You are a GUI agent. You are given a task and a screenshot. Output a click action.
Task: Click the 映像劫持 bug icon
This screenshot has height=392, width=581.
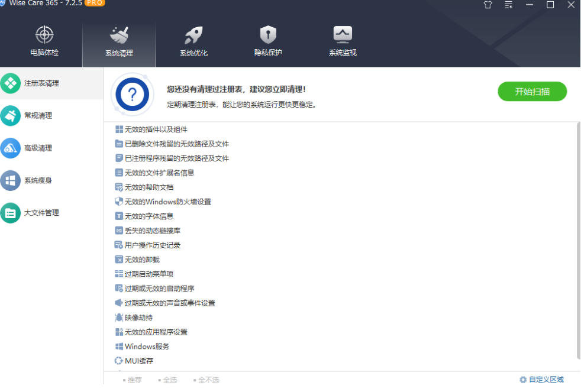coord(119,318)
